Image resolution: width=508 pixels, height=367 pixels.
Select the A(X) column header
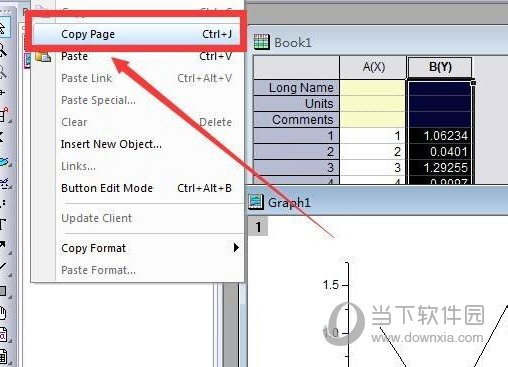tap(373, 67)
